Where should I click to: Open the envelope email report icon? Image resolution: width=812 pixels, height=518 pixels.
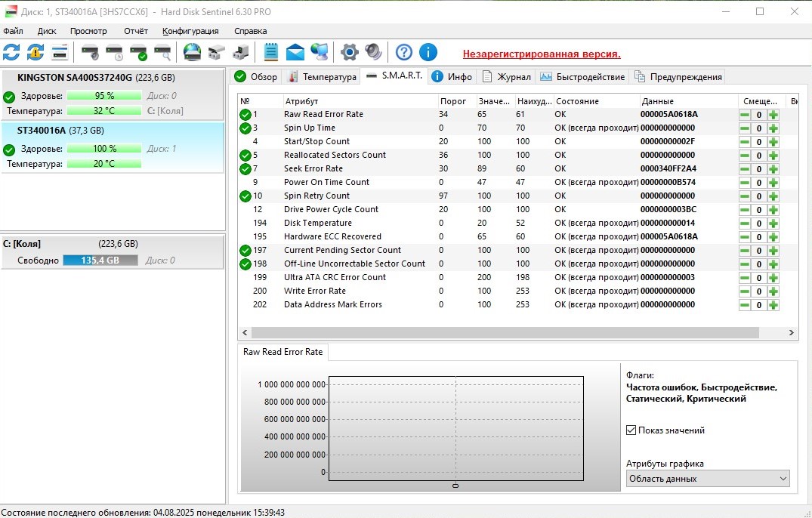tap(295, 52)
